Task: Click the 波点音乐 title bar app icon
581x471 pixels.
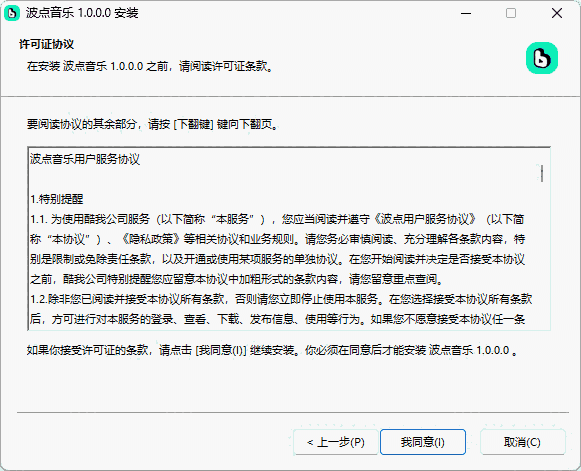Action: (x=12, y=13)
